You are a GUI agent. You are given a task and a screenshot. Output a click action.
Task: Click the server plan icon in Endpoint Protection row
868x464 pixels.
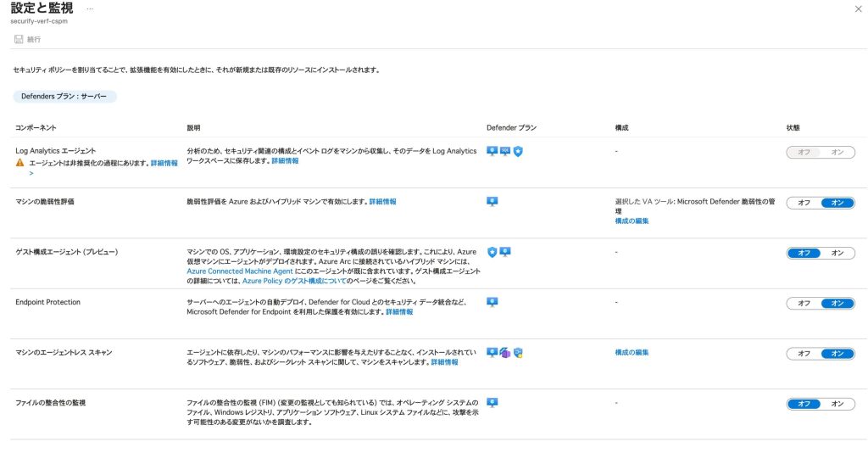tap(492, 302)
